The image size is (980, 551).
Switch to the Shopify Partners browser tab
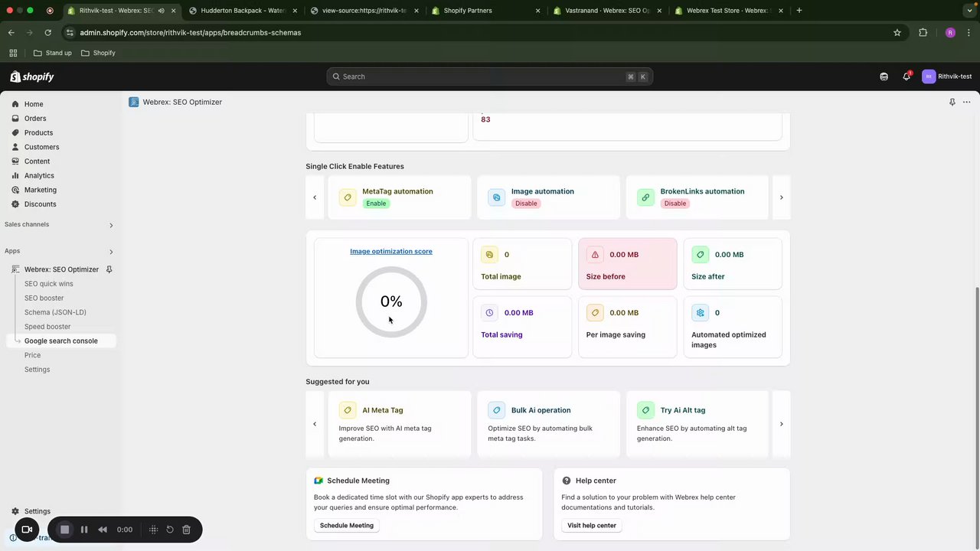pos(485,11)
